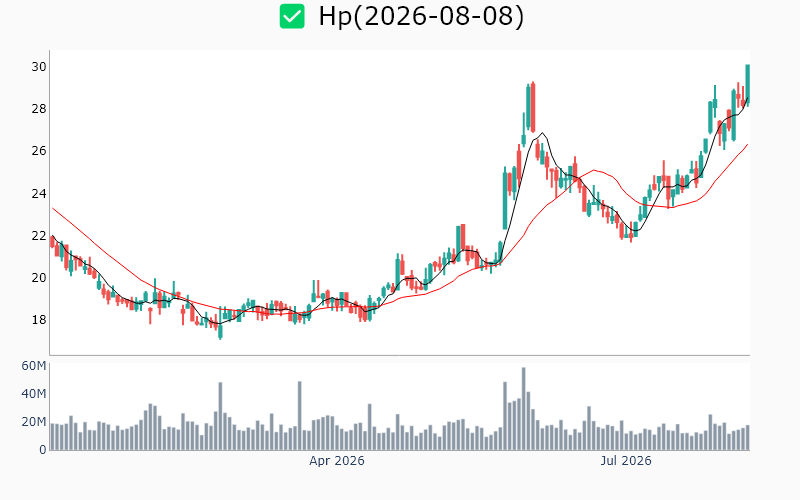Click the price axis label 20
This screenshot has height=500, width=800.
pos(39,278)
